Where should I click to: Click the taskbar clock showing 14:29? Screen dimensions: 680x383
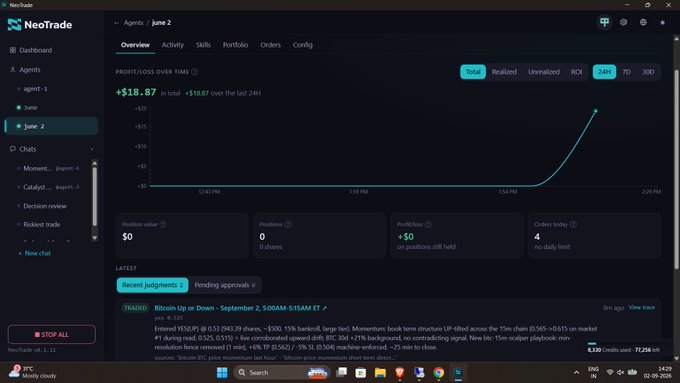(657, 372)
